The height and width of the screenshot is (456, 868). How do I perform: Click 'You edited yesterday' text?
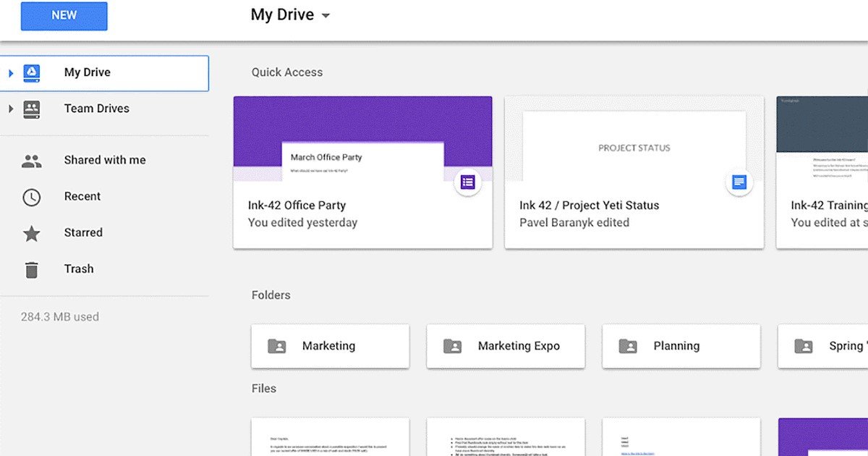(x=302, y=223)
